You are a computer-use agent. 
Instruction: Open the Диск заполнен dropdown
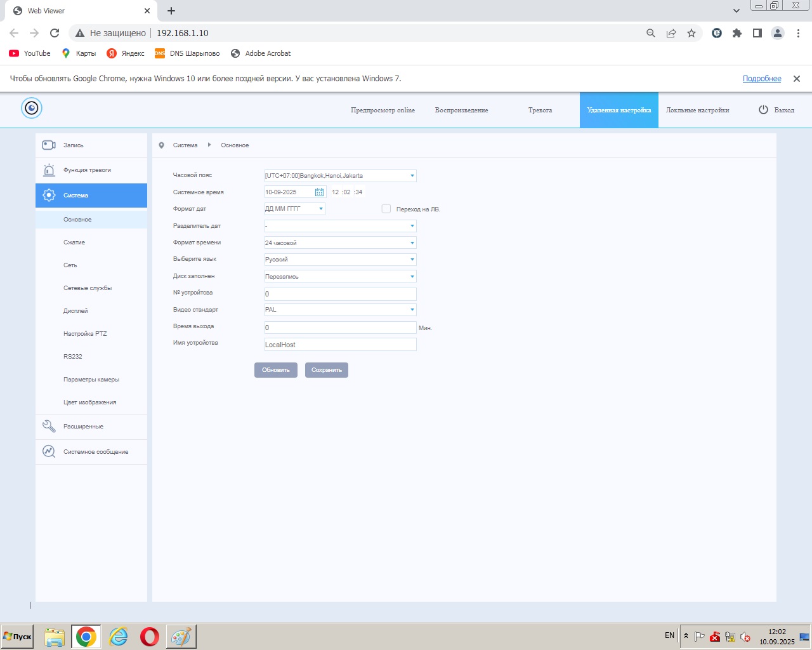[412, 277]
